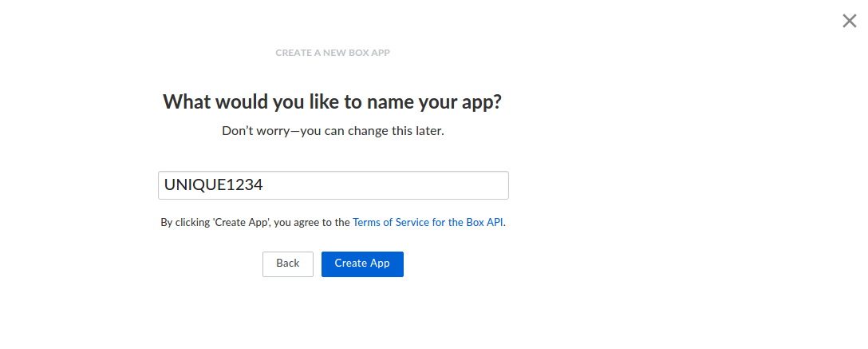Click the 'Don't worry—you can change this later' subtitle
This screenshot has width=868, height=349.
click(333, 130)
